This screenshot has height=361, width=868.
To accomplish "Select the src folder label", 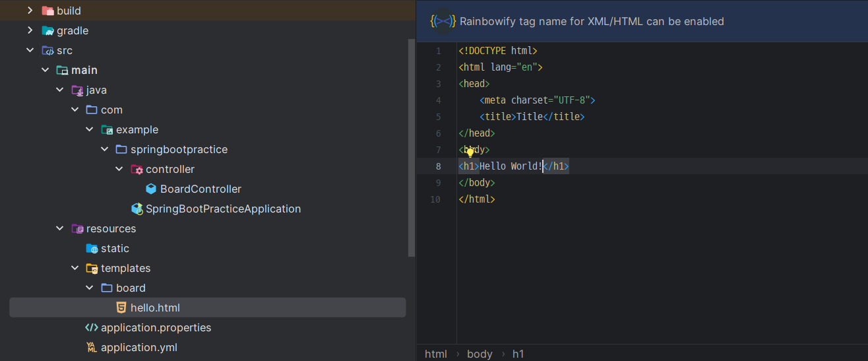I will click(65, 50).
